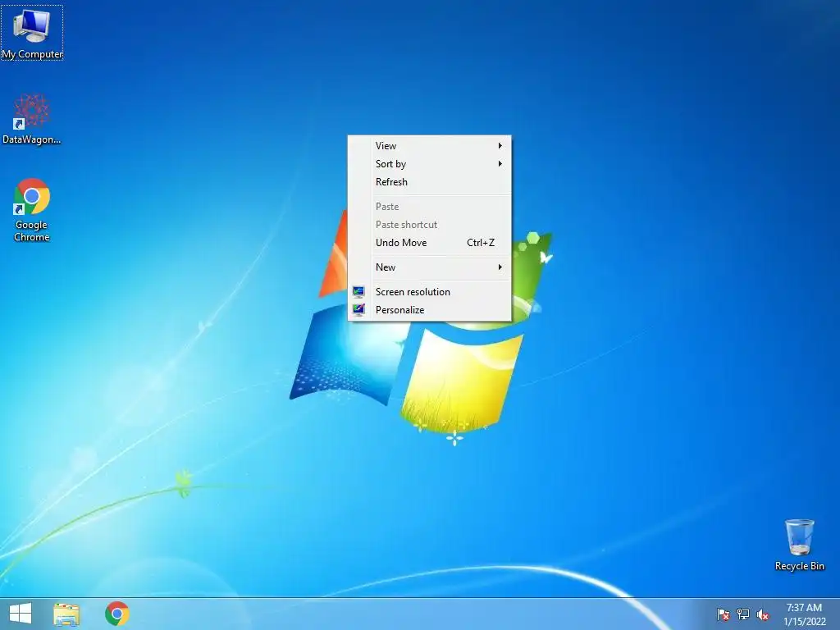Click the New submenu arrow
The image size is (840, 630).
coord(500,267)
